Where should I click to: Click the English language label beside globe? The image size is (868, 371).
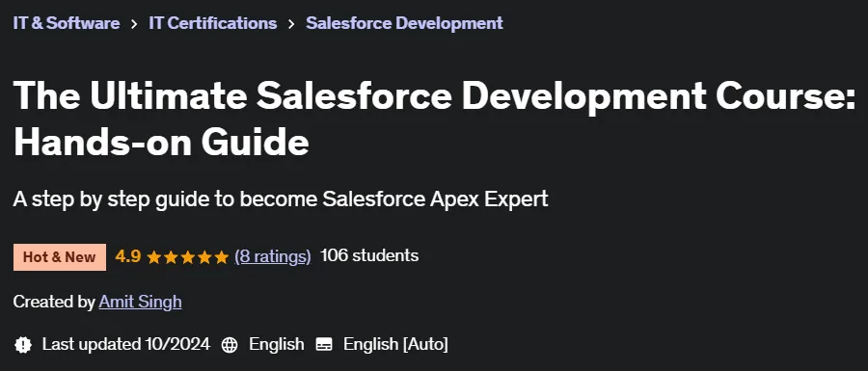click(276, 344)
